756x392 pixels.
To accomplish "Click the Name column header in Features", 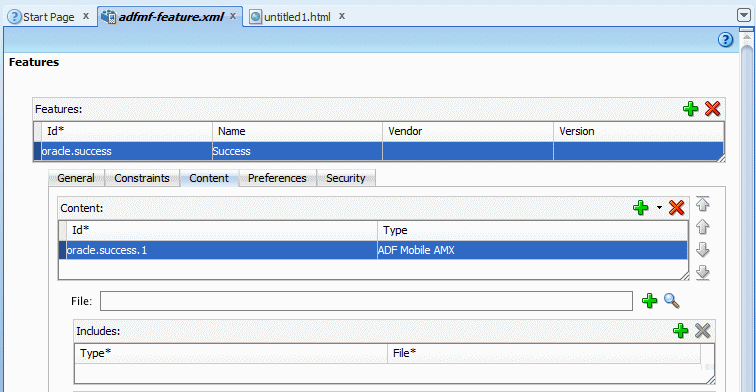I will click(x=297, y=131).
